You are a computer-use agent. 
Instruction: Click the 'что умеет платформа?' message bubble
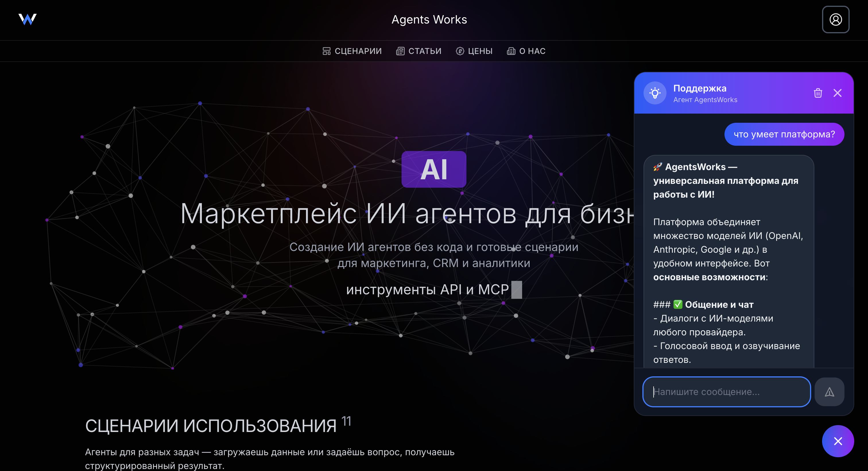coord(784,134)
